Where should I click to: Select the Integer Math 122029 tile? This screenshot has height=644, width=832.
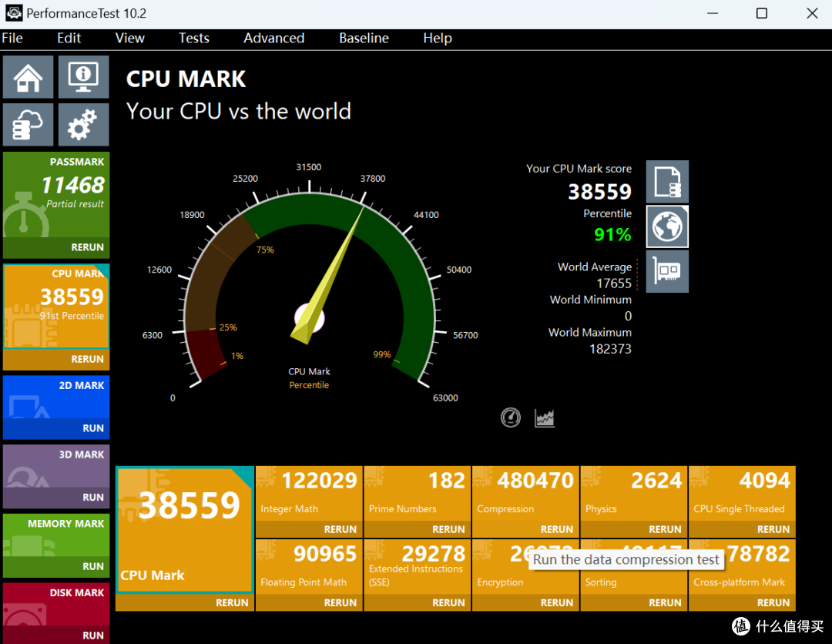tap(309, 493)
